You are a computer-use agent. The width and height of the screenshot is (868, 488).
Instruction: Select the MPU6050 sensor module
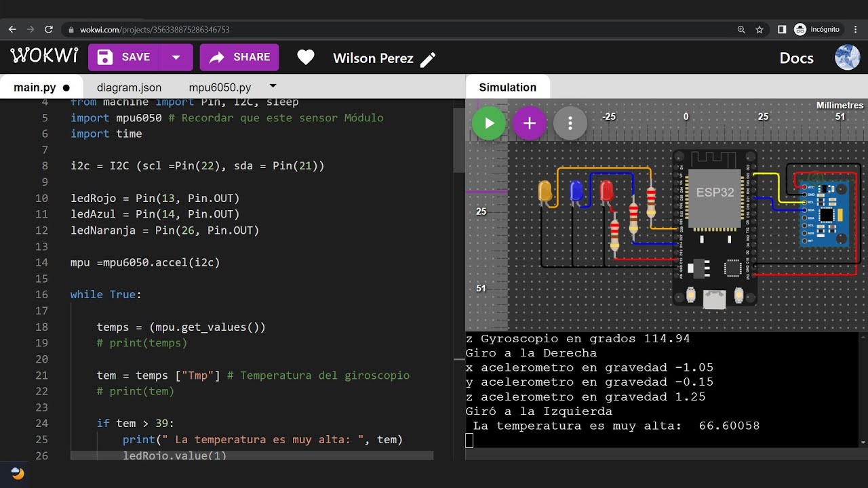[x=824, y=213]
